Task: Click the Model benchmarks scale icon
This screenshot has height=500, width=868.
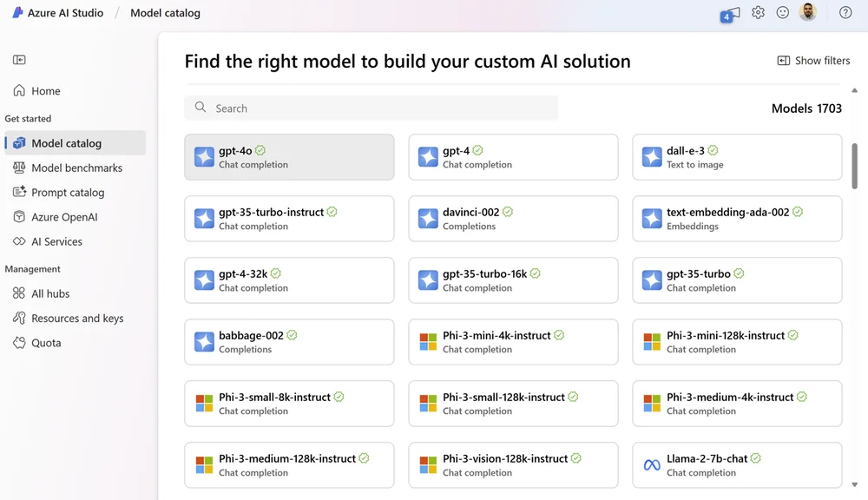Action: click(x=19, y=168)
